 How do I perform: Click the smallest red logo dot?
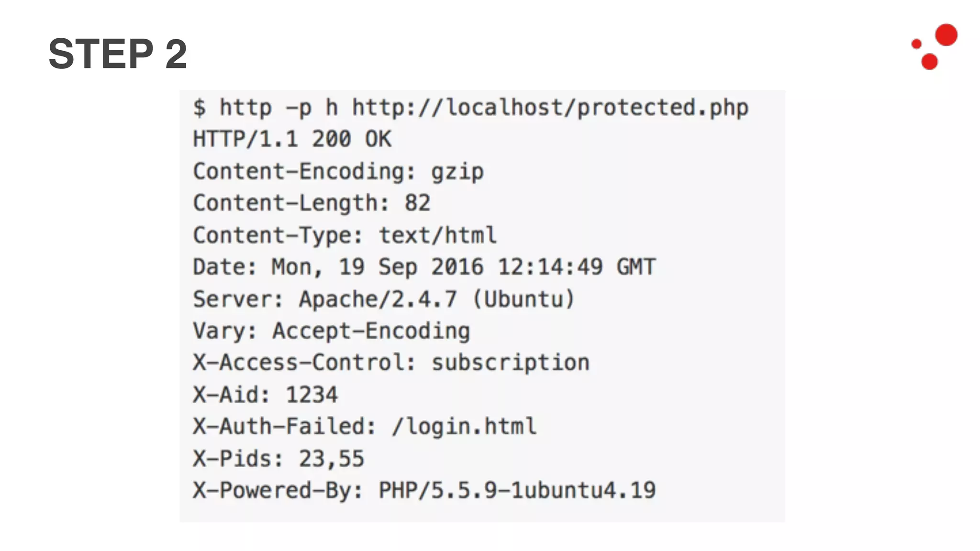916,44
